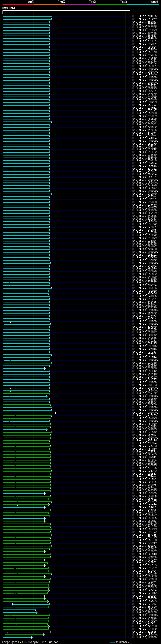Select the UniRef100_Q8ITB3 label
This screenshot has width=161, height=644.
point(144,385)
